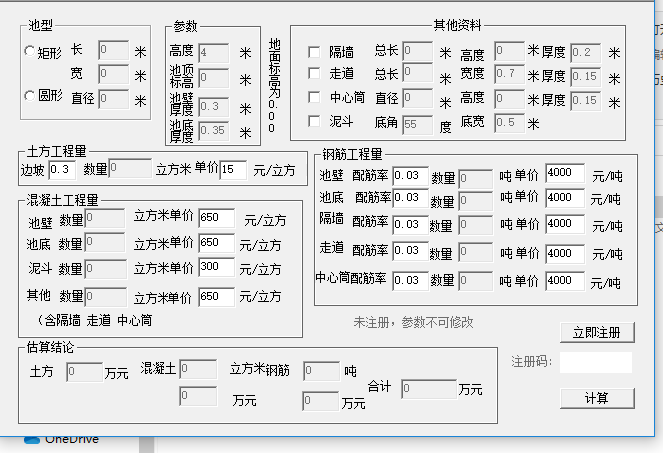663x453 pixels.
Task: Click 池底 配筋率 field in 钢筋工程量
Action: coord(411,198)
